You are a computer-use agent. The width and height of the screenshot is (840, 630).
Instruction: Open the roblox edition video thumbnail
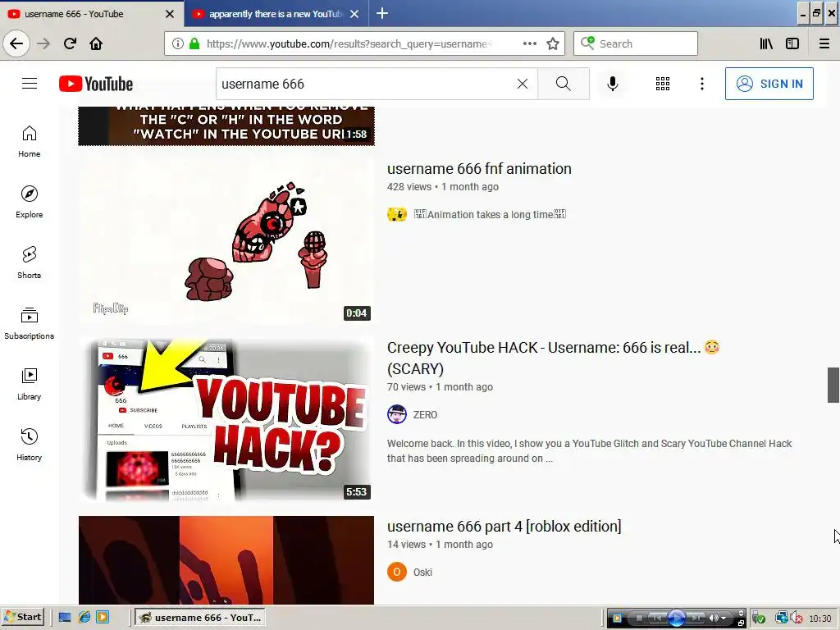tap(226, 560)
